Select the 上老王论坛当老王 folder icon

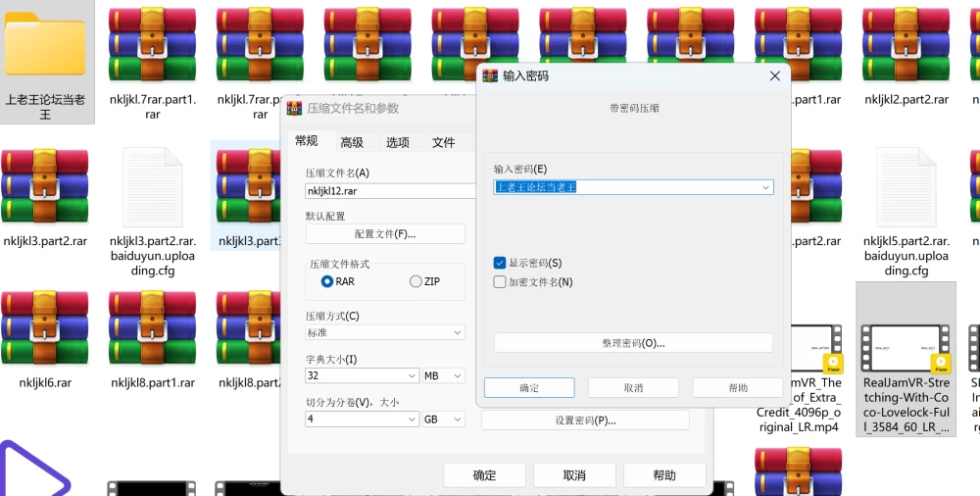(x=44, y=44)
